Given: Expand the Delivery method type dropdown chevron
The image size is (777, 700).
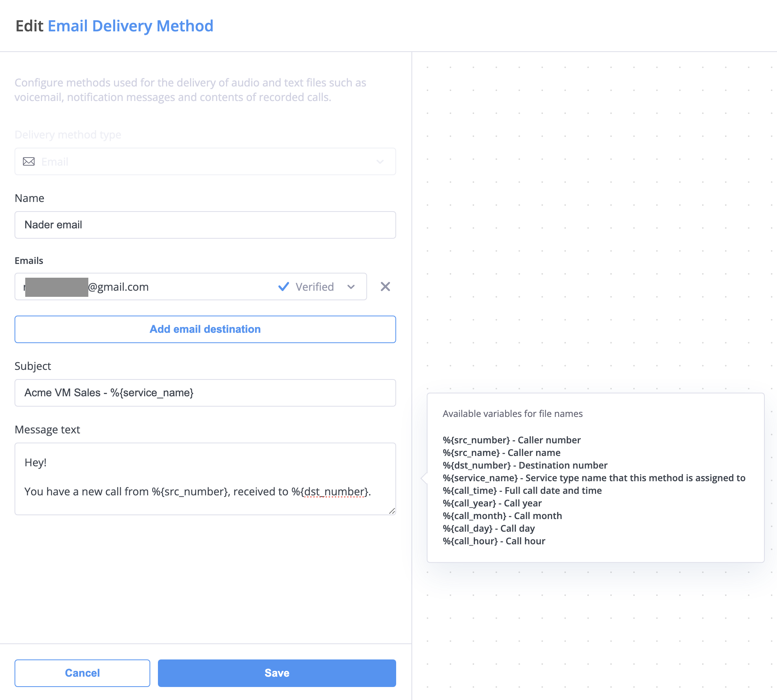Looking at the screenshot, I should tap(380, 161).
